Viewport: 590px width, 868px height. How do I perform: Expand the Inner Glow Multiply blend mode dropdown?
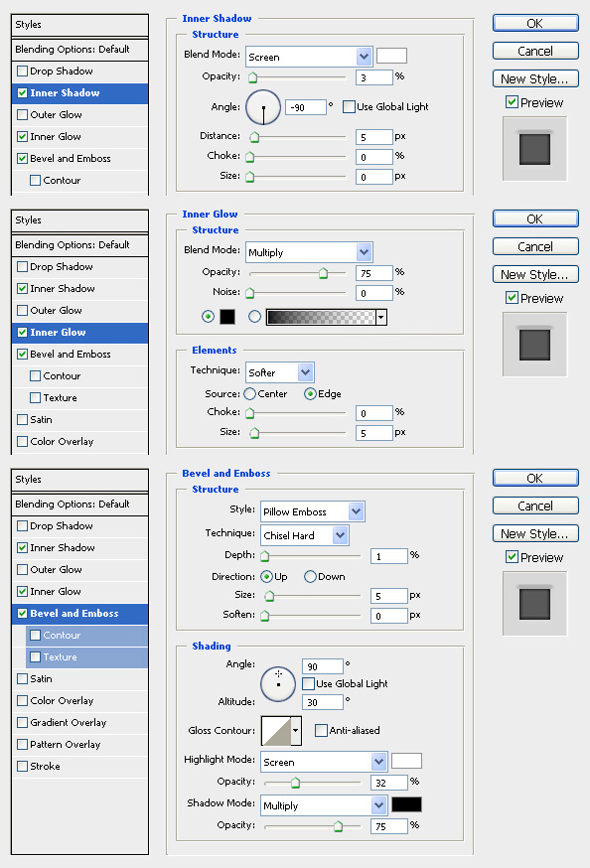click(309, 253)
